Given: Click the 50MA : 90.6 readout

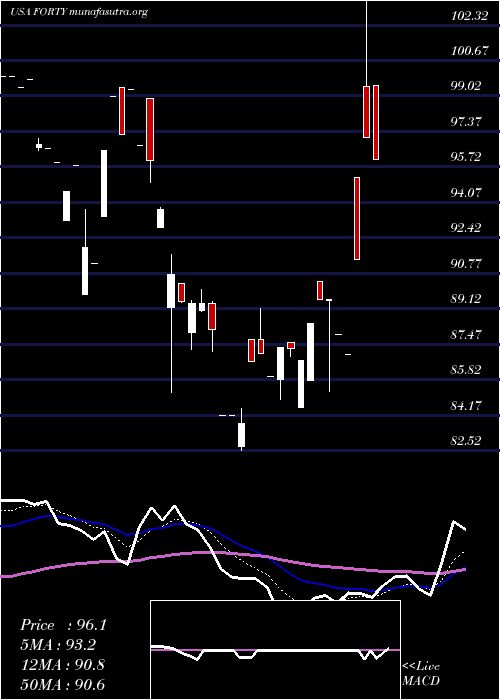Looking at the screenshot, I should point(62,684).
